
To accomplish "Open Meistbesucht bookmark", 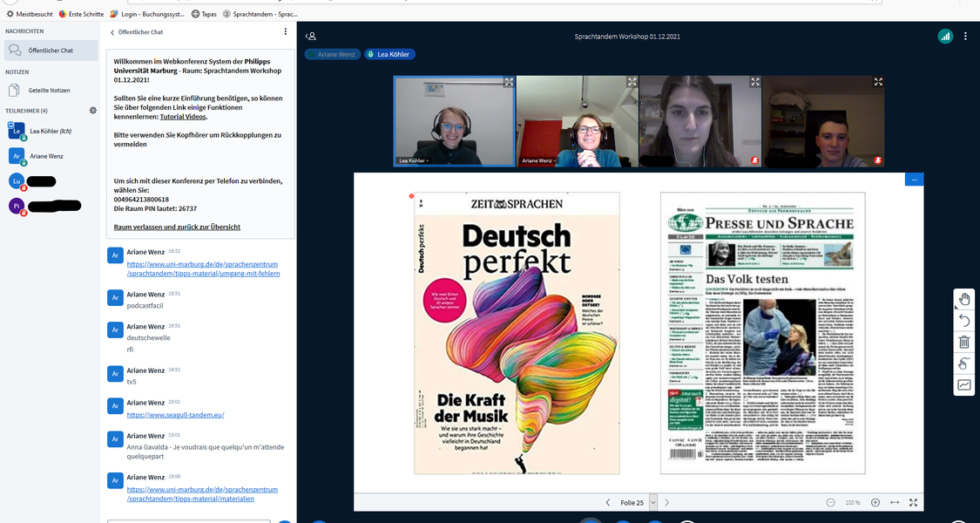I will pyautogui.click(x=29, y=13).
